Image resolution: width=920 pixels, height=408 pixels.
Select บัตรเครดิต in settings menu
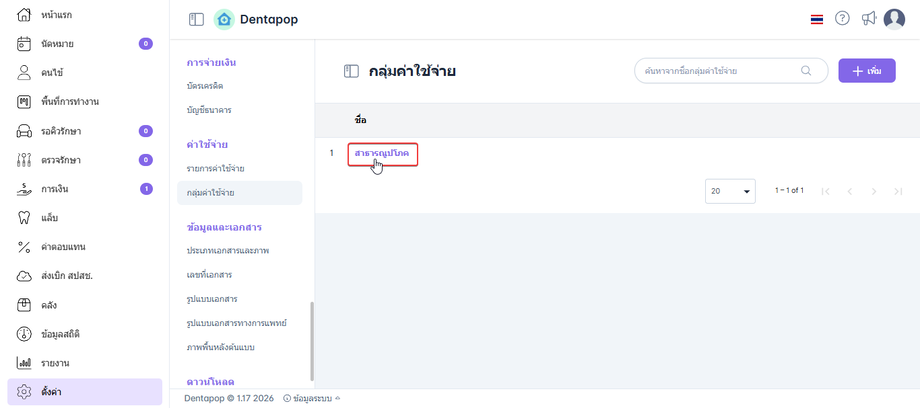205,86
